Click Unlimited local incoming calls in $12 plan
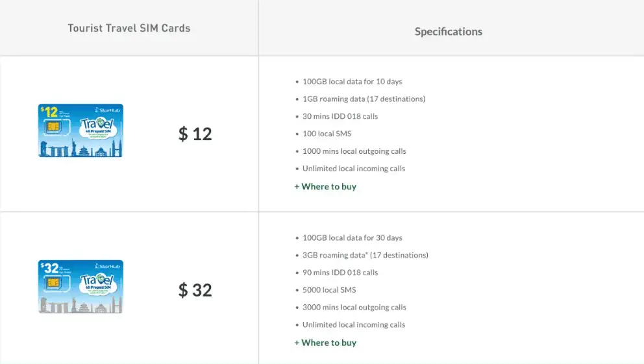Screen dimensions: 644x364 [x=353, y=169]
